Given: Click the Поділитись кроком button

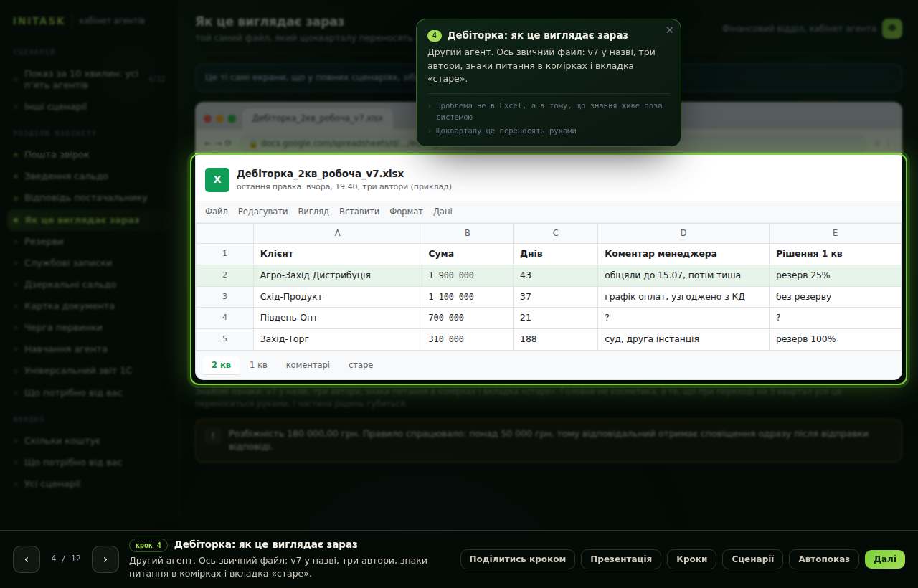Looking at the screenshot, I should [x=518, y=559].
